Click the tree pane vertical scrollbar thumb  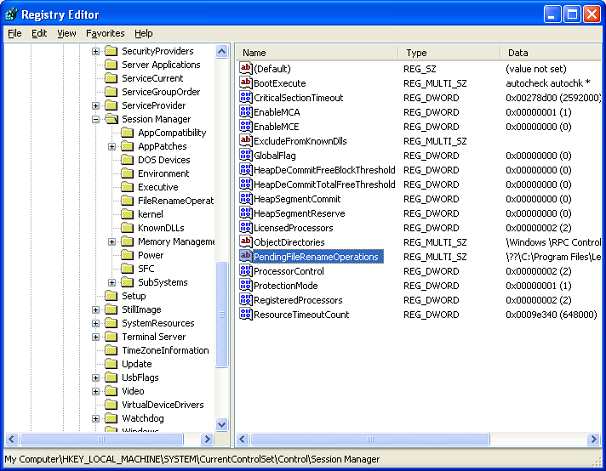coord(222,315)
